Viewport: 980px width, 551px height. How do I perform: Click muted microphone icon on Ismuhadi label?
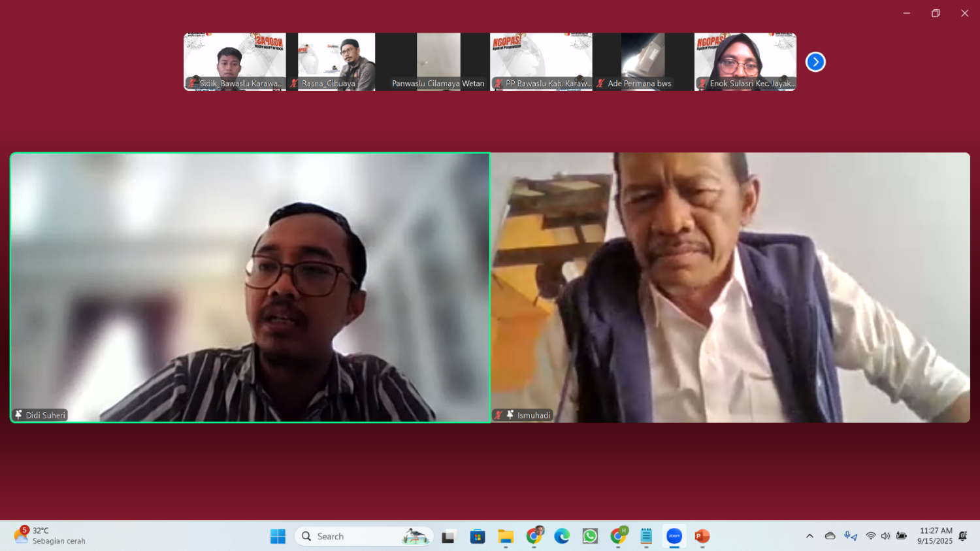498,415
